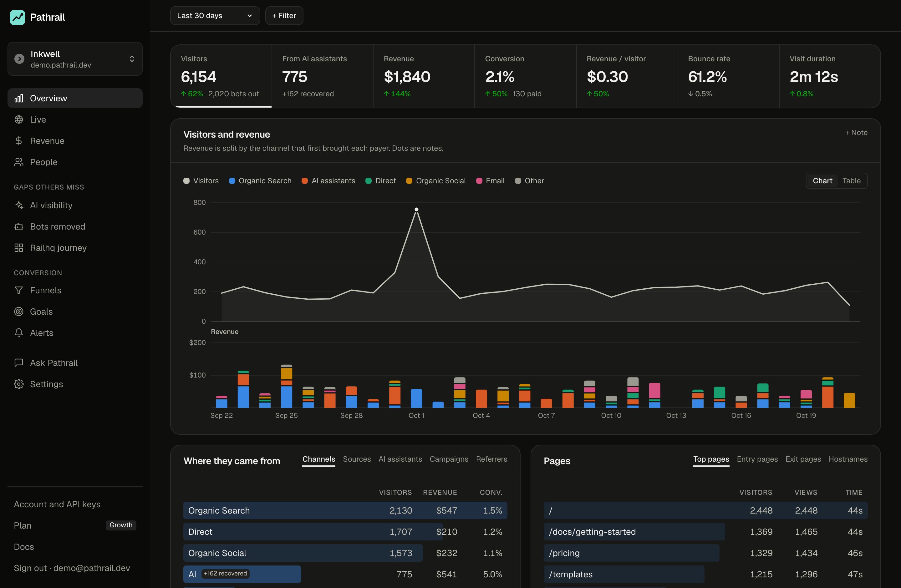Click the Ask Pathrail chat icon
The width and height of the screenshot is (901, 588).
click(x=18, y=363)
